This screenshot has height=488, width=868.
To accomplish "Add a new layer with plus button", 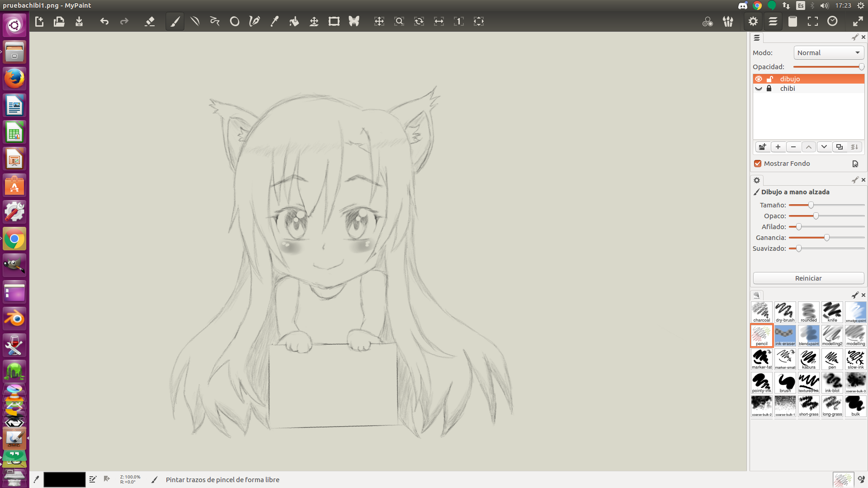I will pyautogui.click(x=778, y=147).
